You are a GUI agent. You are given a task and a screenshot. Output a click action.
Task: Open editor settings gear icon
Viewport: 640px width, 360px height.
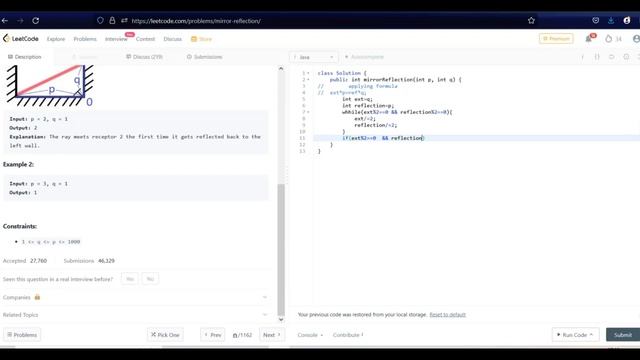tap(626, 57)
